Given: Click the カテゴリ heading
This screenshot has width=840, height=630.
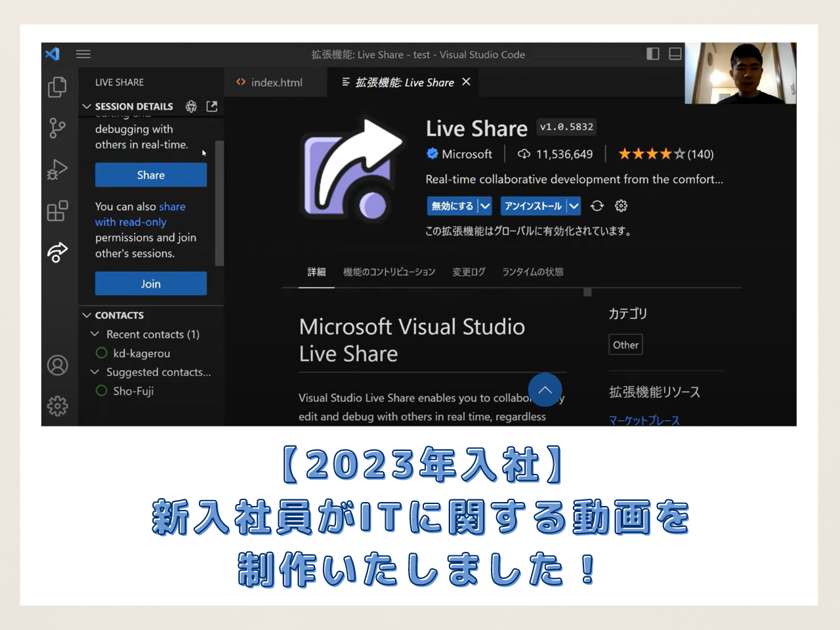Looking at the screenshot, I should tap(627, 314).
